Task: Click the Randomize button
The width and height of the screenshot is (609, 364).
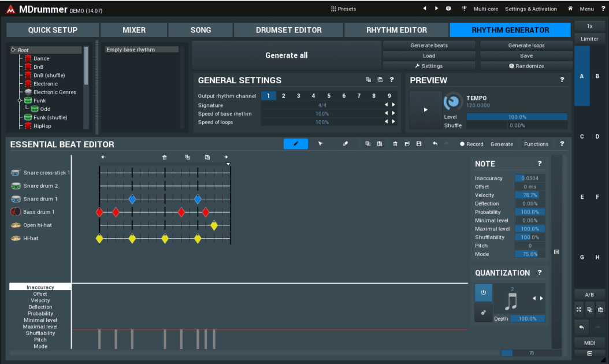Action: click(x=526, y=66)
